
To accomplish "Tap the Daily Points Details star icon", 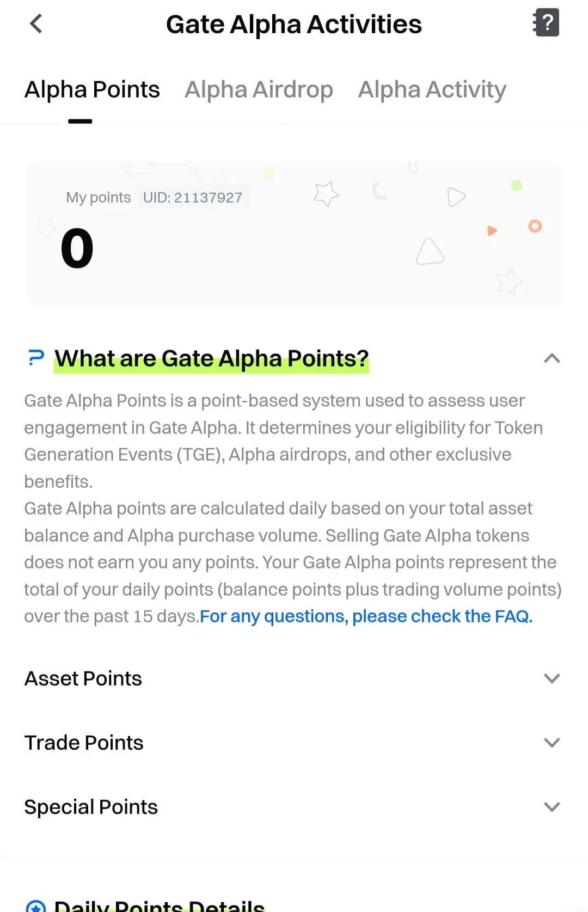I will (x=36, y=907).
